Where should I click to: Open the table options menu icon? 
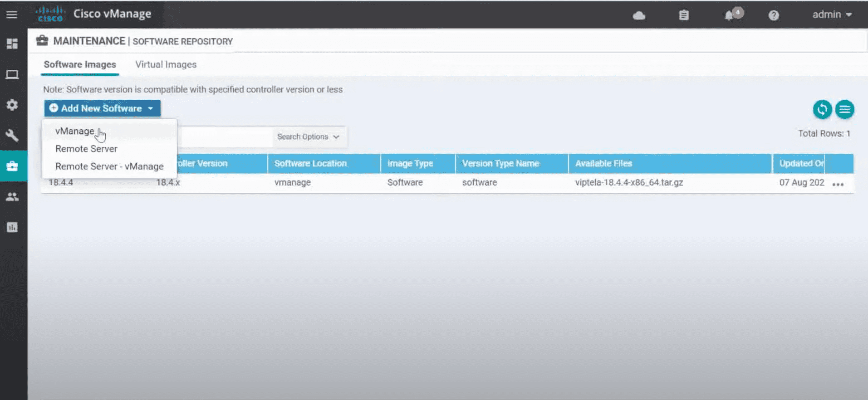click(845, 109)
